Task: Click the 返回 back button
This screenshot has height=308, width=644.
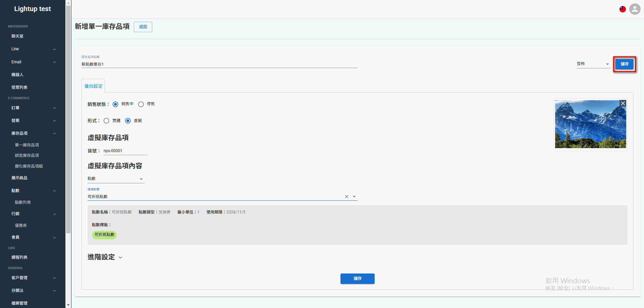Action: tap(143, 27)
